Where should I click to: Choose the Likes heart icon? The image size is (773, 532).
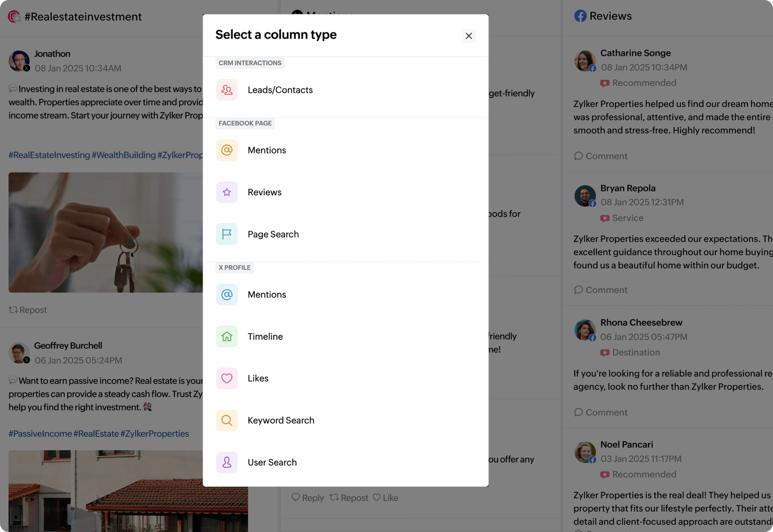tap(227, 378)
